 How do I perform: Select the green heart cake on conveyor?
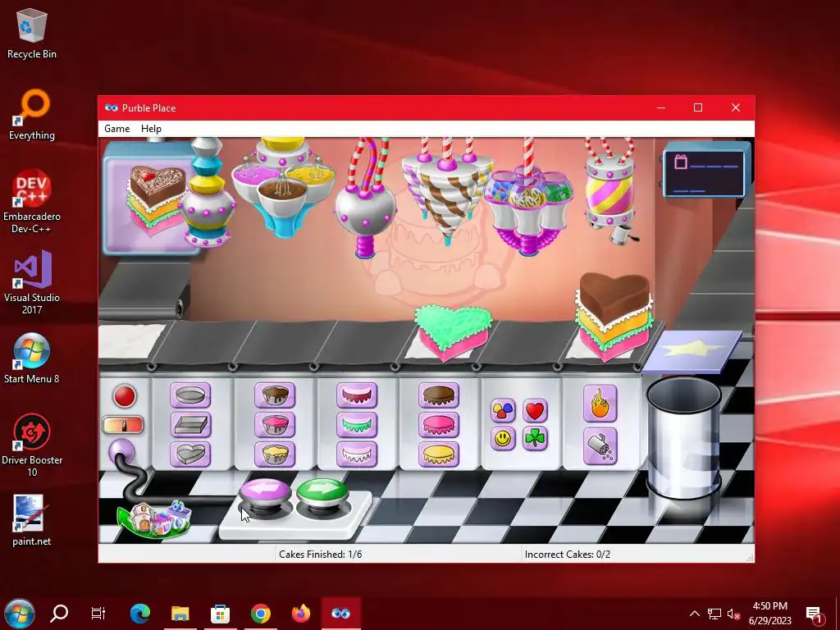[x=453, y=331]
